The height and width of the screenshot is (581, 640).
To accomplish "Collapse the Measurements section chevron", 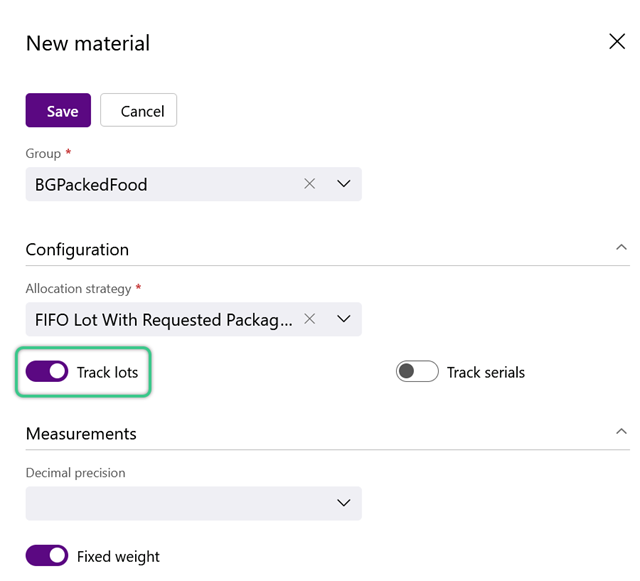I will pos(621,432).
